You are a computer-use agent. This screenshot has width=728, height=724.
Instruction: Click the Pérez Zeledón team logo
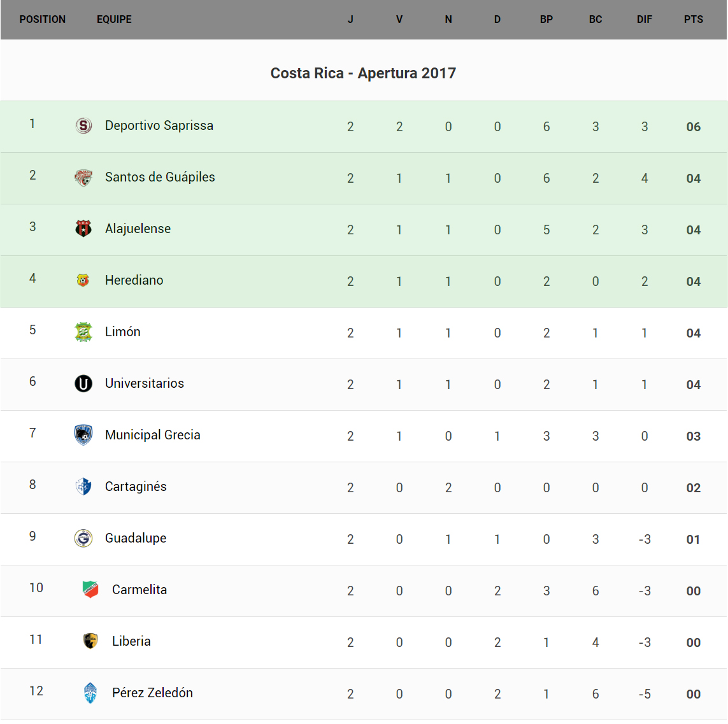90,693
